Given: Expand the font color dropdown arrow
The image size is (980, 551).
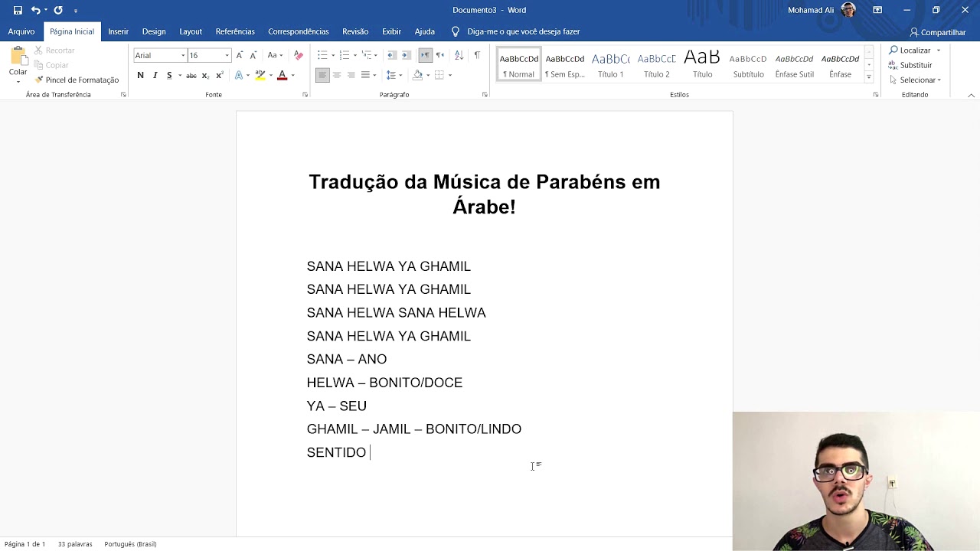Looking at the screenshot, I should (292, 75).
